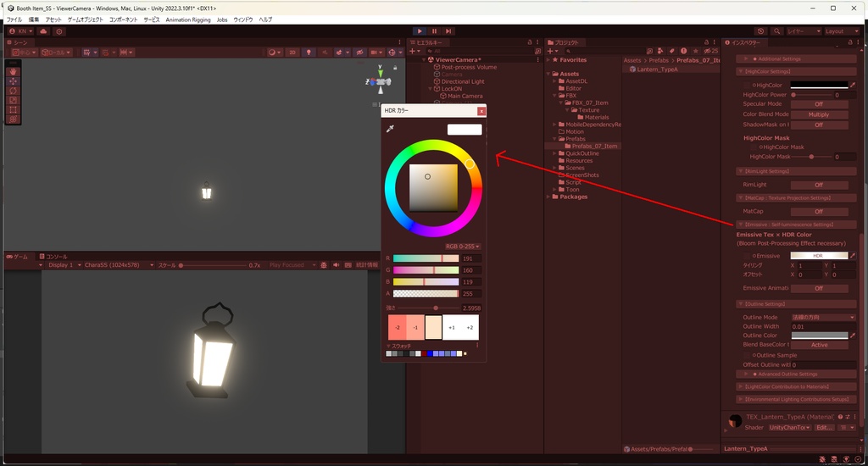The height and width of the screenshot is (466, 868).
Task: Open Unity Cloud services icon
Action: click(44, 31)
